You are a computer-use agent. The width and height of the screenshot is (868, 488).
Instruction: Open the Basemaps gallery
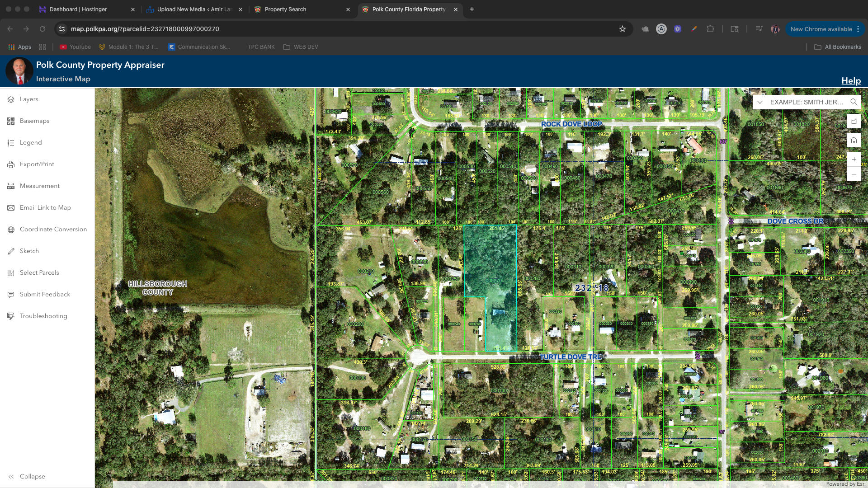point(34,121)
